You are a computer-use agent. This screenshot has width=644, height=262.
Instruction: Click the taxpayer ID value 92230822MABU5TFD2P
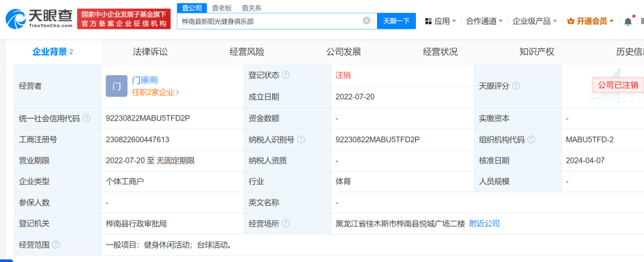(x=378, y=140)
